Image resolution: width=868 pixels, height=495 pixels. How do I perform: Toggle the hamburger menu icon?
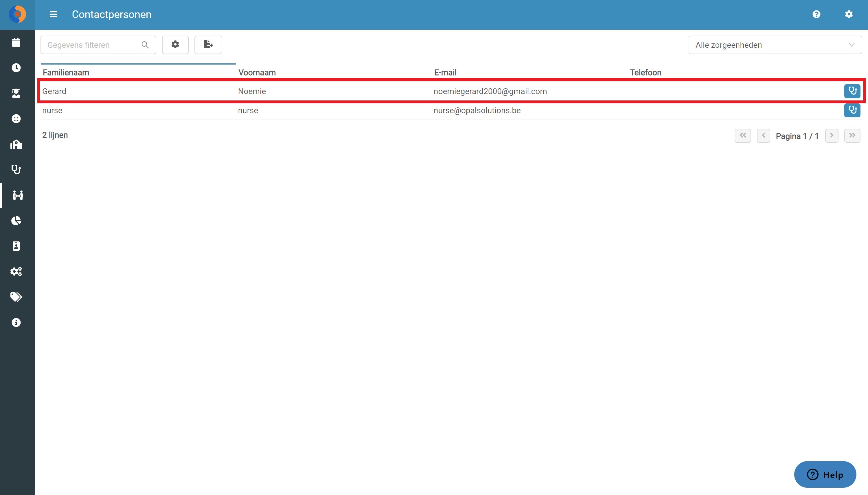(53, 14)
